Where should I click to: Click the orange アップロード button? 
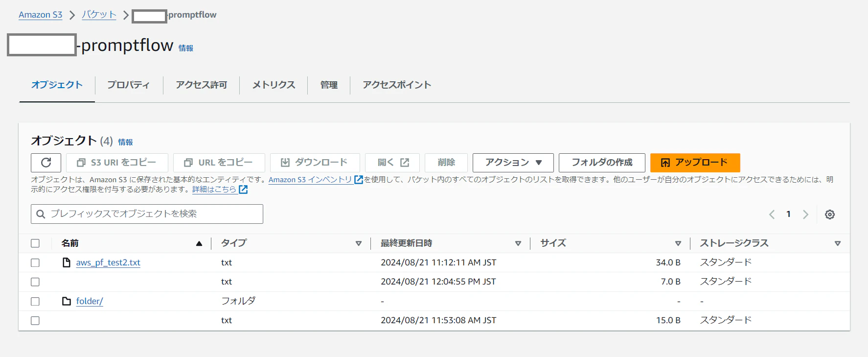(695, 163)
